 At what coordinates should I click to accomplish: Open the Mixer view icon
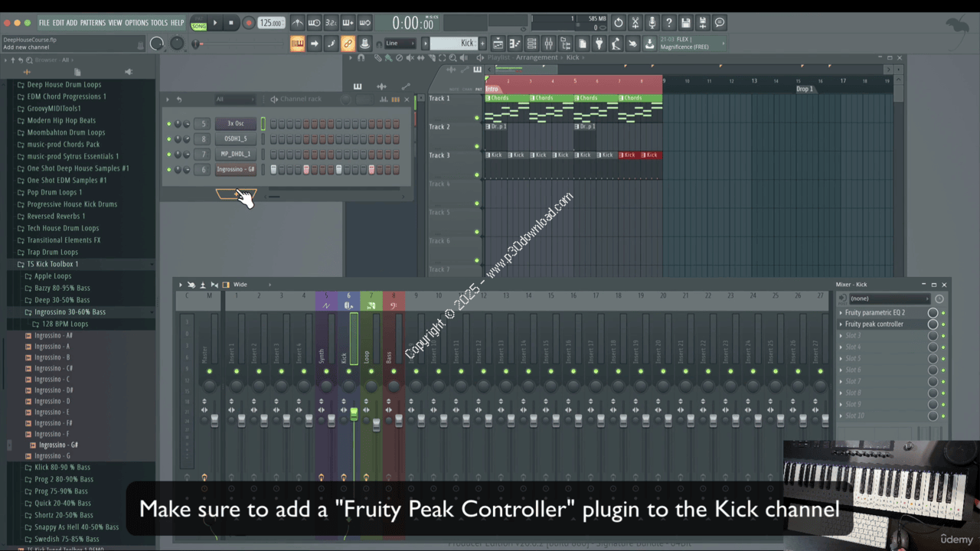[x=548, y=44]
